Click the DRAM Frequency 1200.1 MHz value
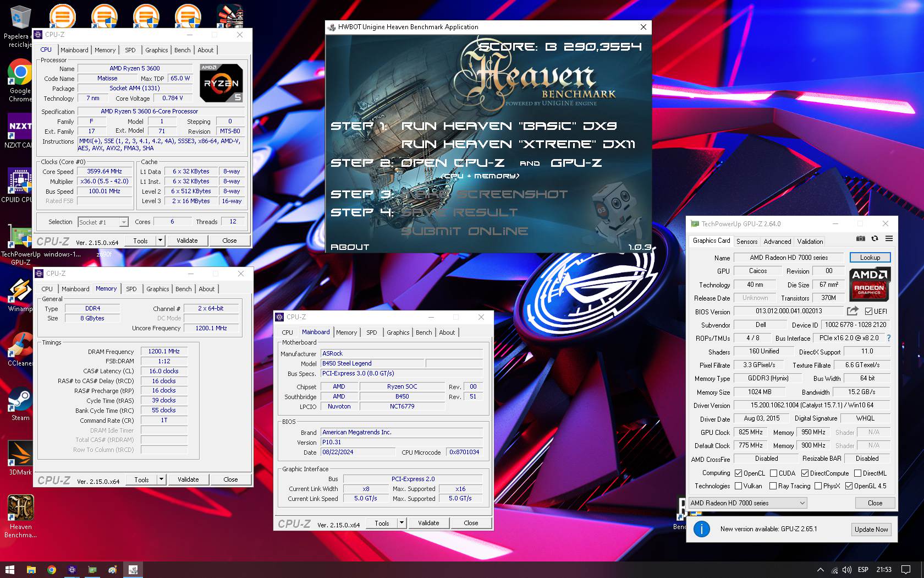Viewport: 924px width, 578px height. pos(164,351)
